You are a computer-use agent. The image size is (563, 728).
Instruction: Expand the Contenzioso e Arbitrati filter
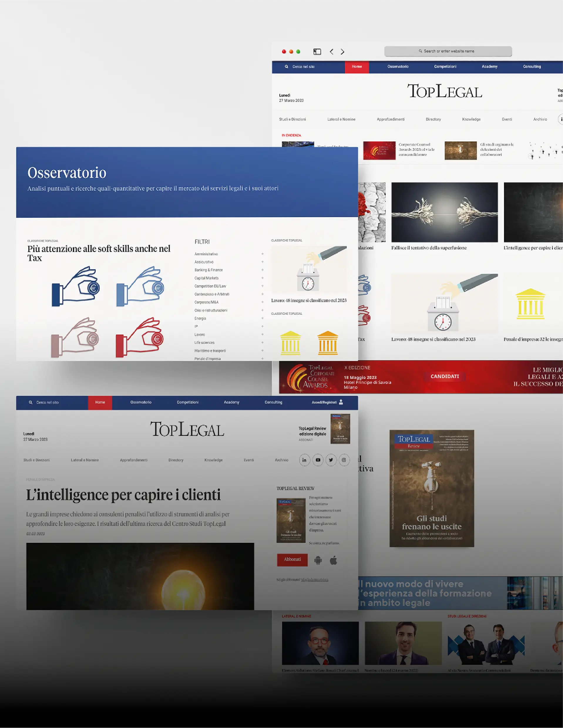tap(263, 294)
